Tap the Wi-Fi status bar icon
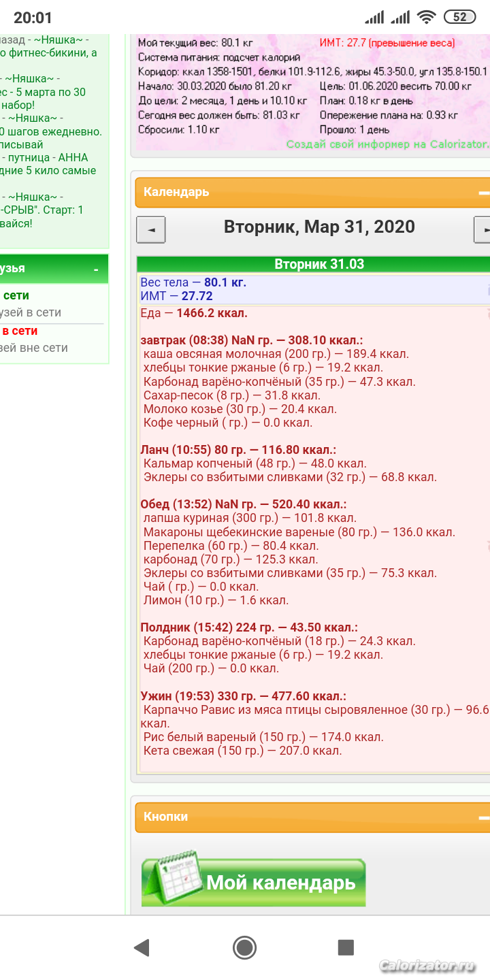 [x=427, y=18]
